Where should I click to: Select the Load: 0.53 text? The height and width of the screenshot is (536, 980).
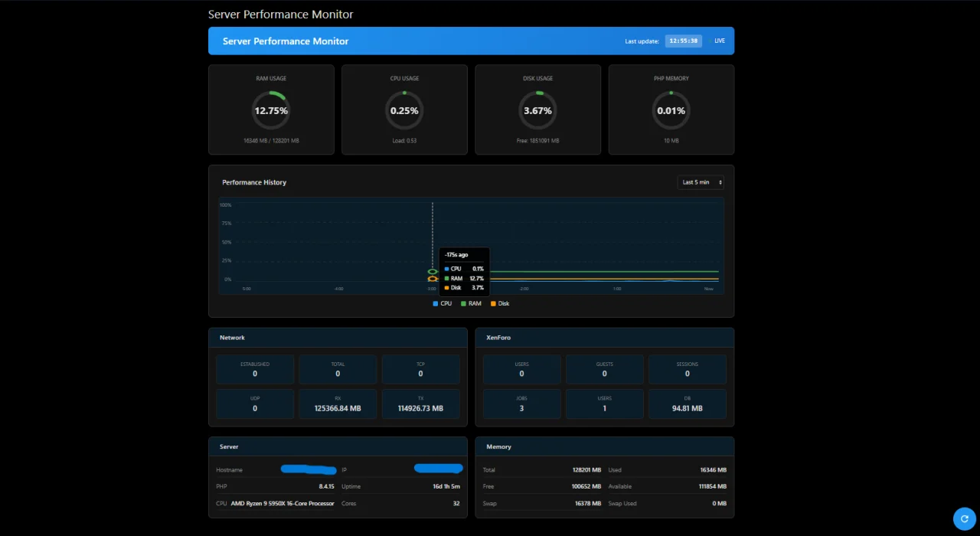coord(404,141)
